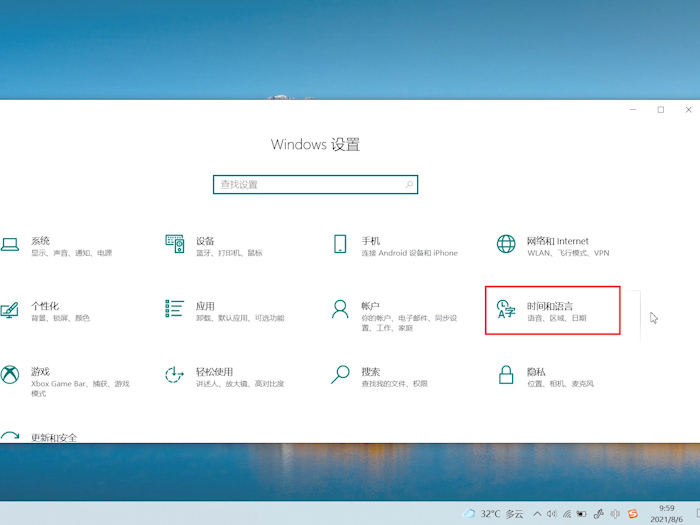Click the 查找设置 search box
Viewport: 700px width, 525px height.
click(x=308, y=185)
